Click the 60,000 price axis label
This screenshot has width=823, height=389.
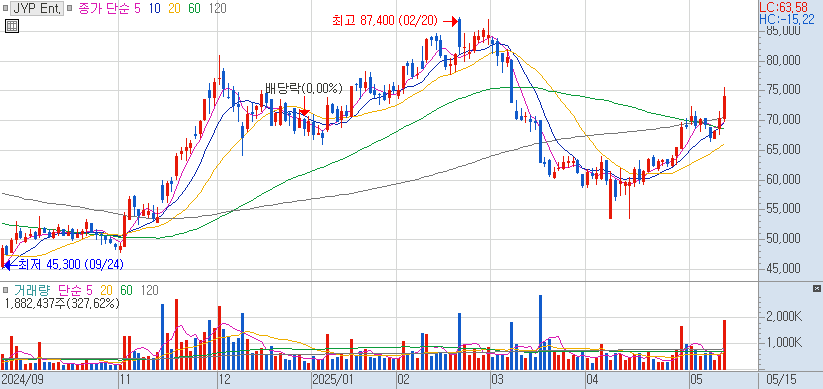784,180
